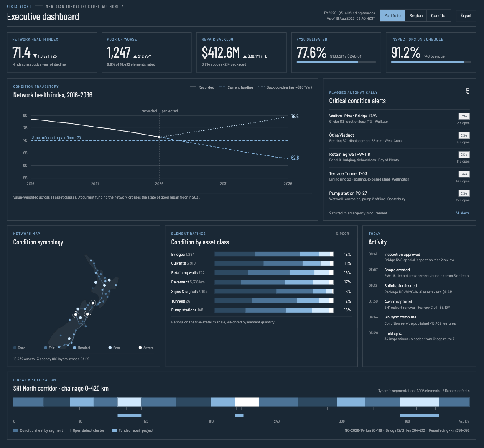Open the Inspection approved activity entry
This screenshot has height=448, width=484.
[x=419, y=257]
